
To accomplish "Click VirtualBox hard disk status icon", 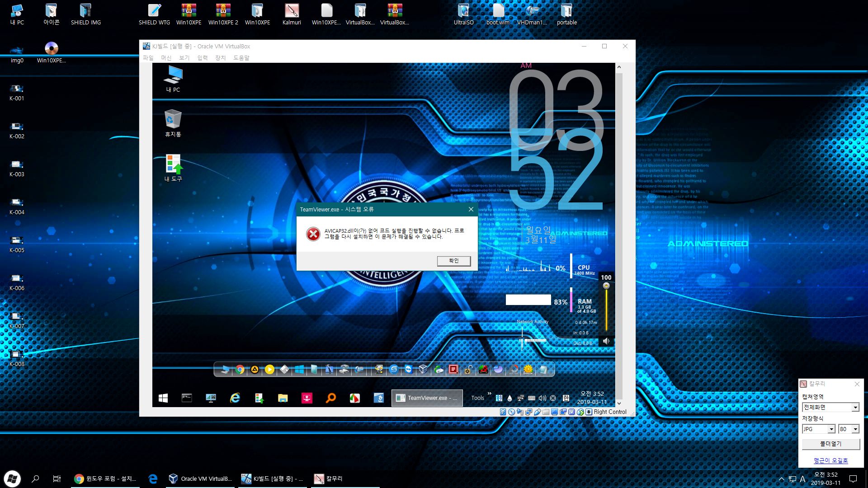I will [x=503, y=412].
